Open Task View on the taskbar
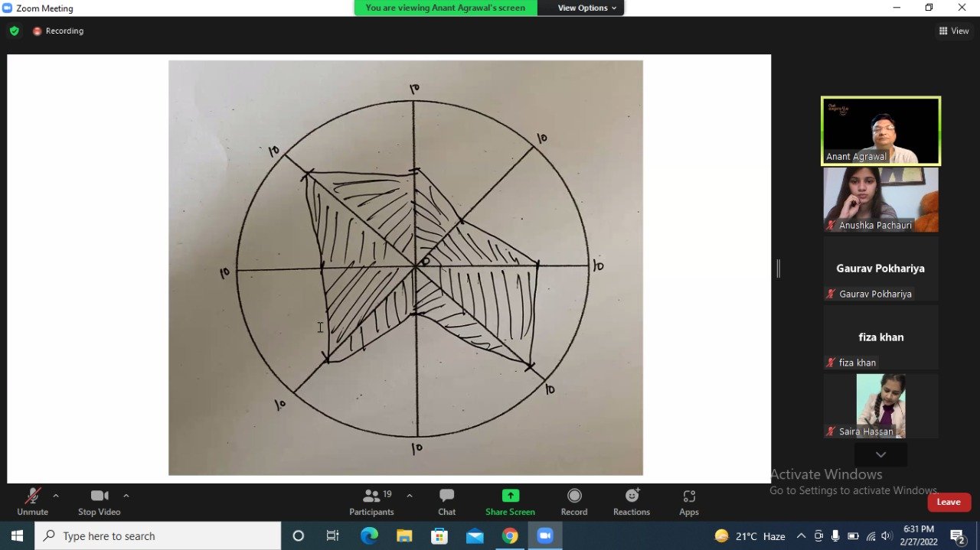Image resolution: width=980 pixels, height=550 pixels. (333, 536)
